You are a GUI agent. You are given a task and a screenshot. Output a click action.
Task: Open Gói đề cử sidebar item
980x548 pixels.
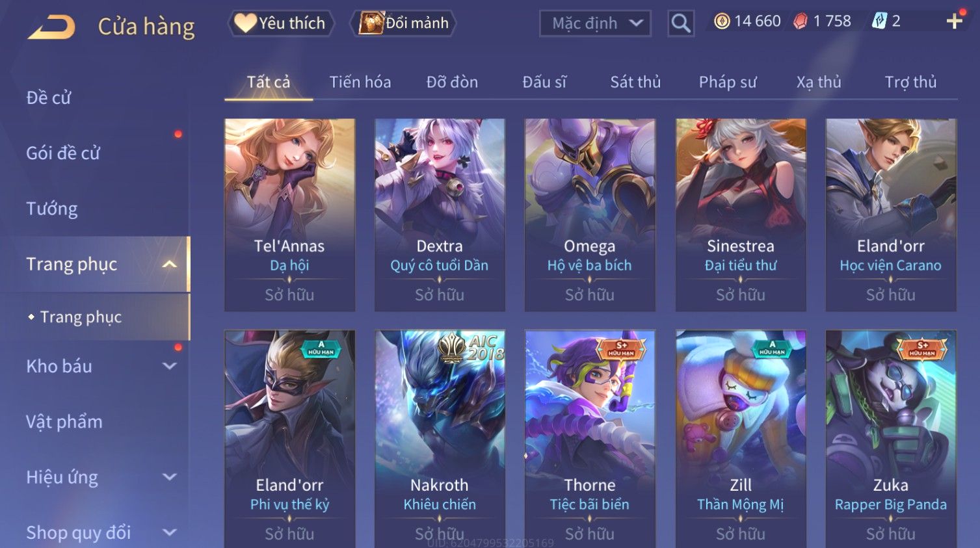point(63,153)
